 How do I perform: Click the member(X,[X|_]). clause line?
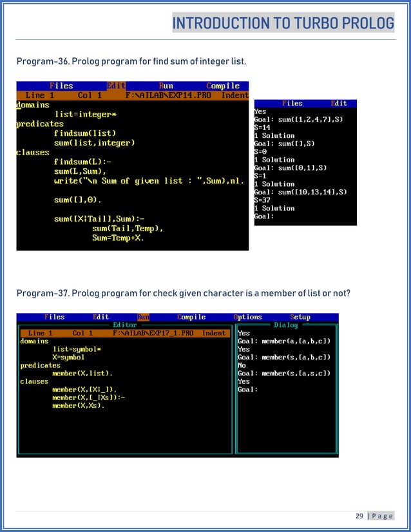(84, 390)
